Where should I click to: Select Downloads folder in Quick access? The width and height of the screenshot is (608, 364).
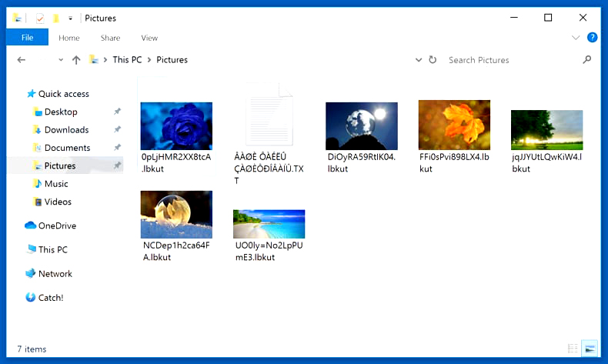click(66, 130)
